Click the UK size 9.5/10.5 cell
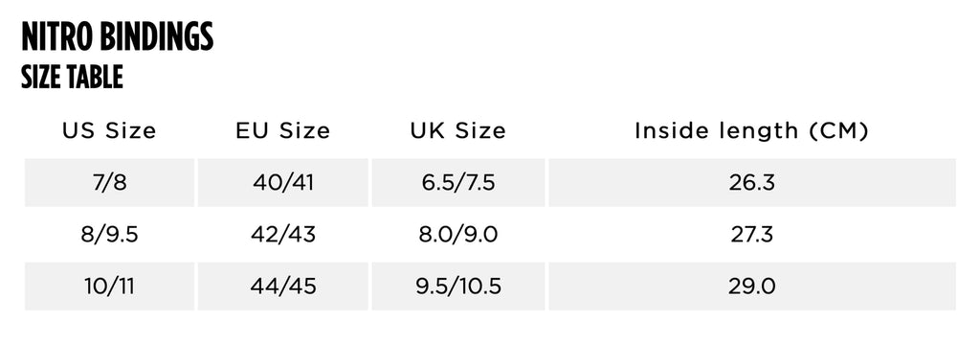This screenshot has width=980, height=345. point(458,287)
